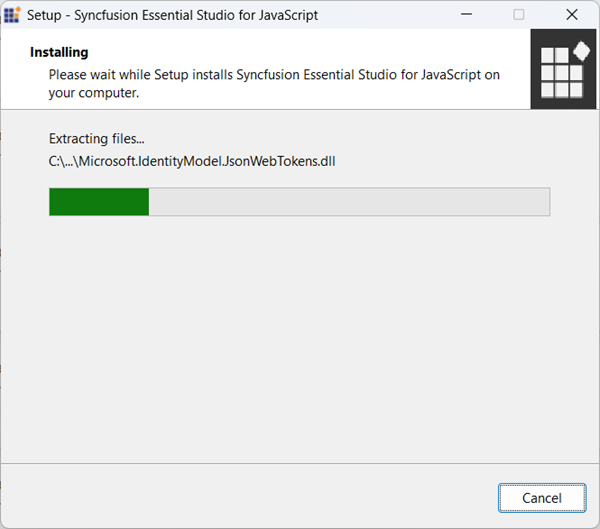
Task: Click the Cancel button
Action: (542, 497)
